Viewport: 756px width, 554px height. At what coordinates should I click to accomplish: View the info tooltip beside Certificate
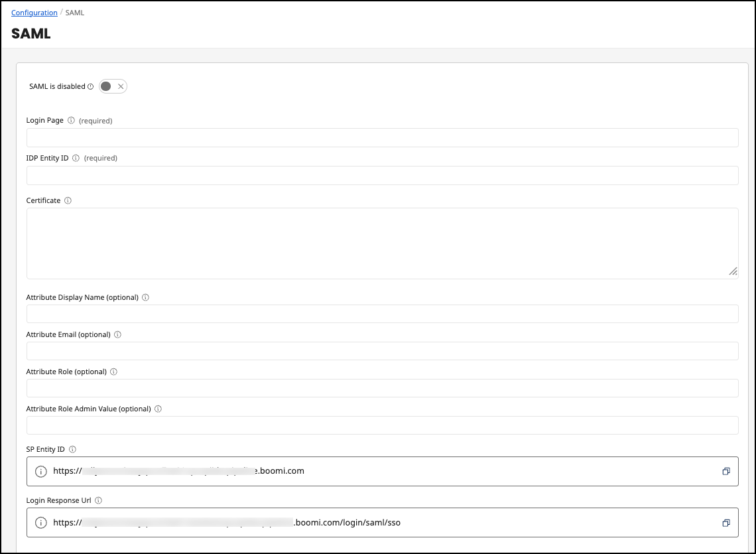[x=68, y=200]
